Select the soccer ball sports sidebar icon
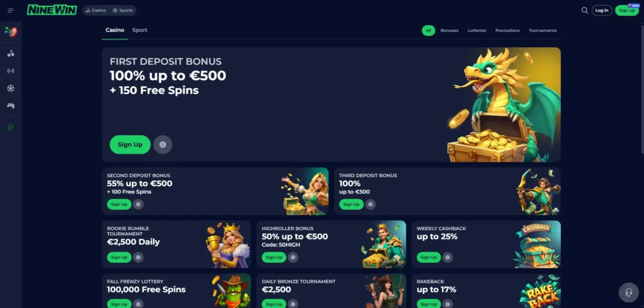 coord(11,88)
